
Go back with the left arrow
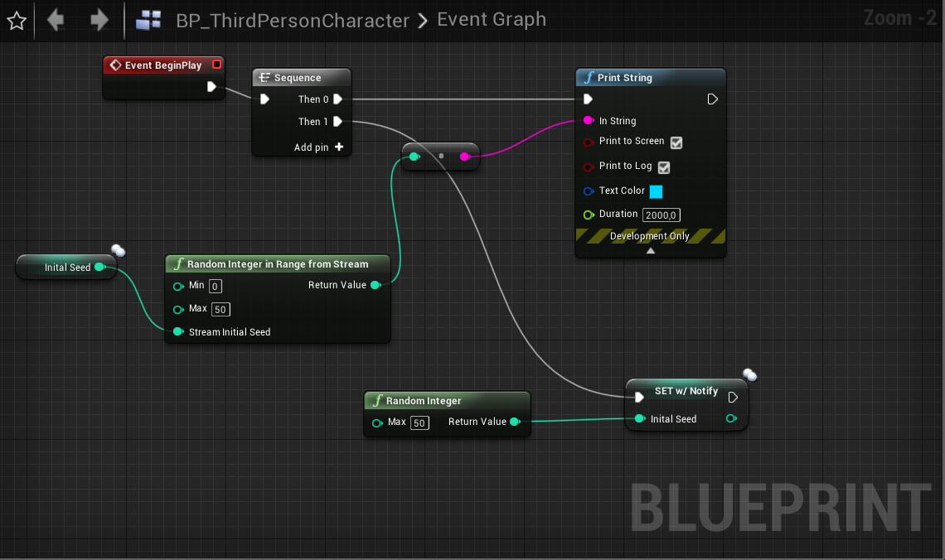[56, 20]
